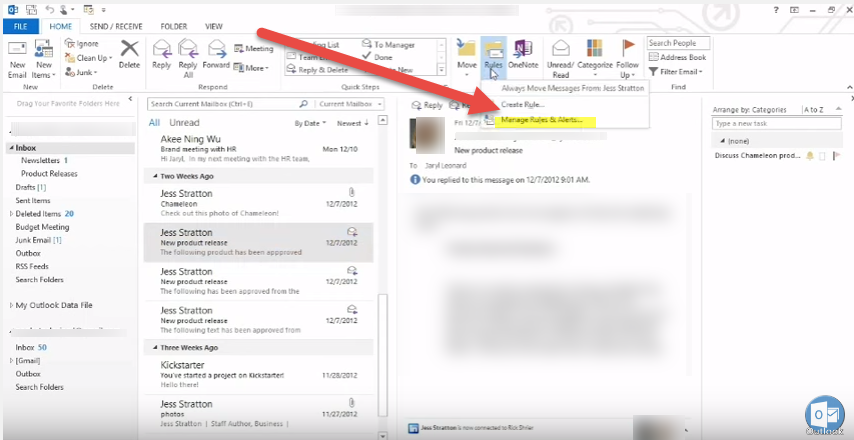Open the Product Releases folder
This screenshot has height=440, width=854.
pyautogui.click(x=49, y=174)
